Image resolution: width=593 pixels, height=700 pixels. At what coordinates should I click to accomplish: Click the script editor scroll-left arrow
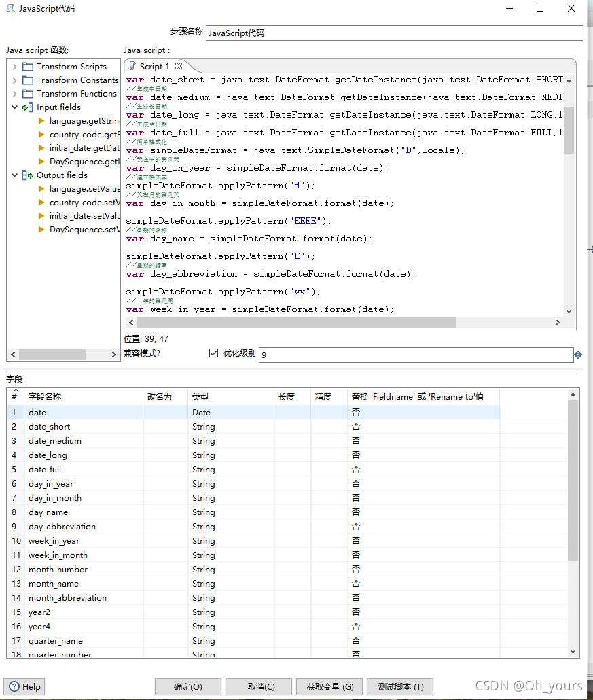[x=130, y=322]
